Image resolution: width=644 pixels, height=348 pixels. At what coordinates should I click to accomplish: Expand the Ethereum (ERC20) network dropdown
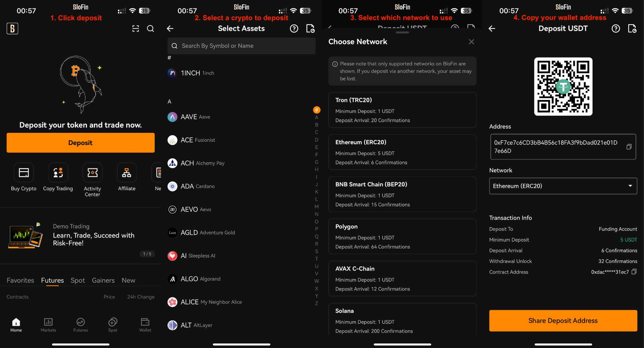tap(563, 186)
